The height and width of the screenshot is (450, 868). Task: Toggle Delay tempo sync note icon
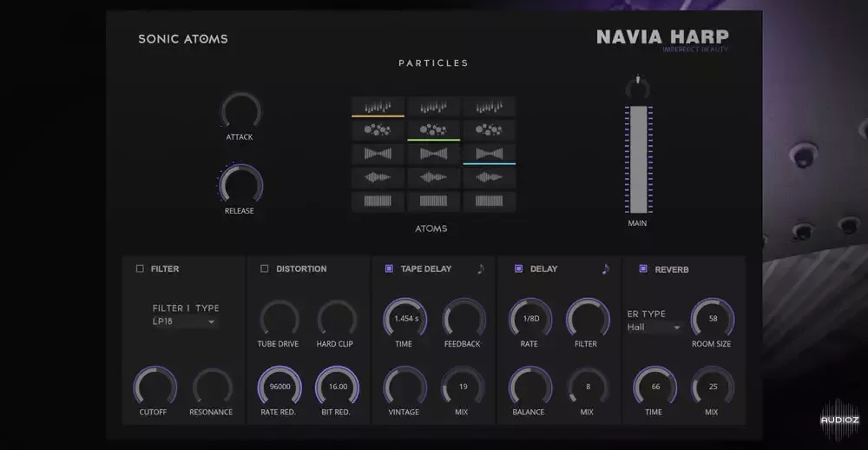(605, 268)
